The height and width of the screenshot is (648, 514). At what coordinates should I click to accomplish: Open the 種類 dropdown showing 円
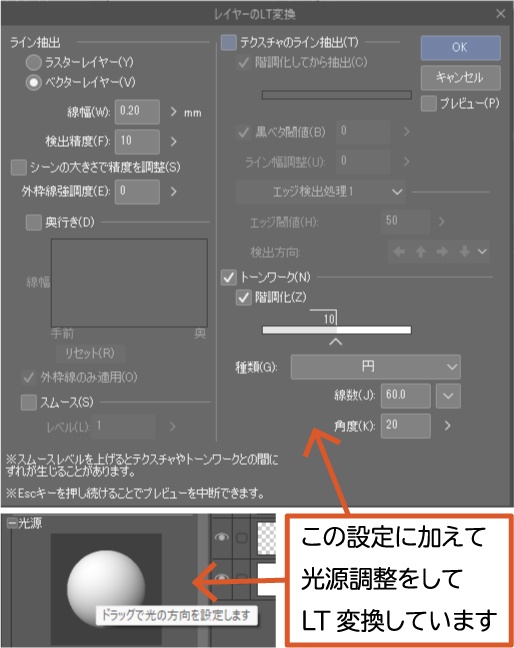pyautogui.click(x=376, y=367)
